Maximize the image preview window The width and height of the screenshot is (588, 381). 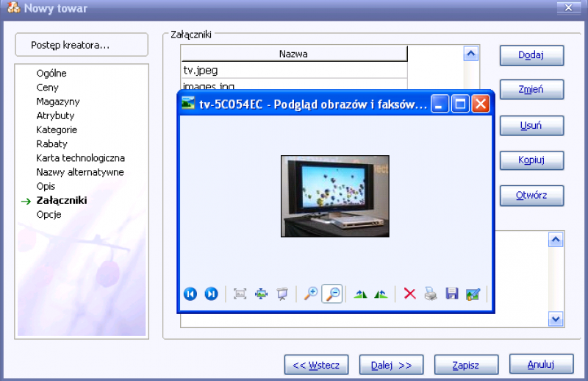tap(460, 104)
